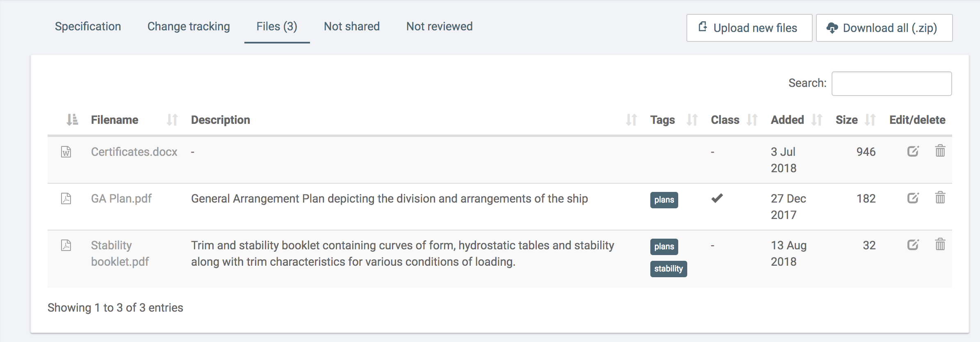The height and width of the screenshot is (342, 980).
Task: Delete GA Plan.pdf with trash icon
Action: [940, 198]
